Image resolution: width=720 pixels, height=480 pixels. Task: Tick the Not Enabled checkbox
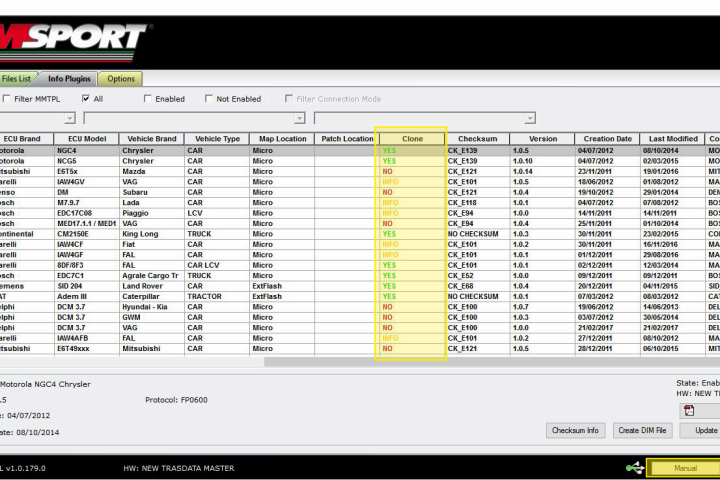(x=208, y=99)
